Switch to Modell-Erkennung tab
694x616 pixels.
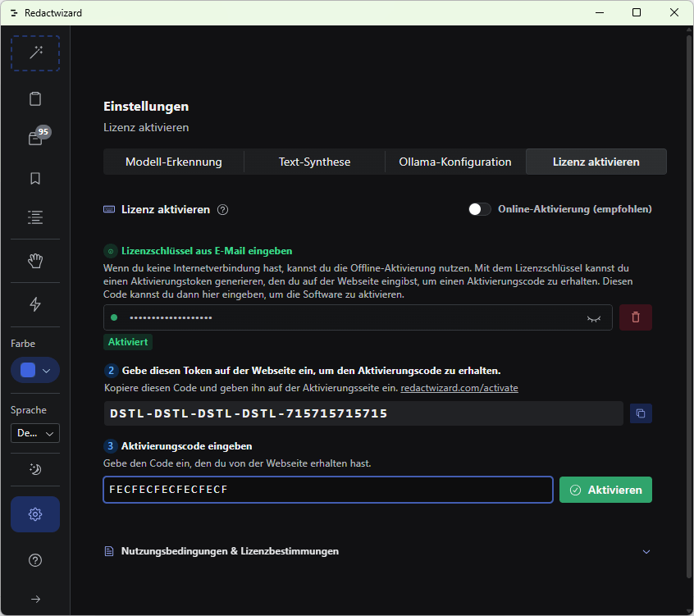click(174, 162)
